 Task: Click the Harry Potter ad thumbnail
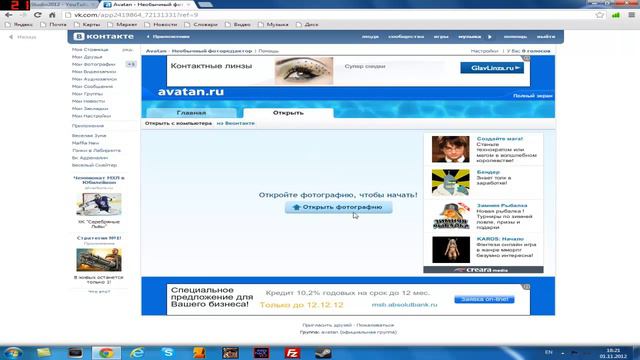point(451,149)
